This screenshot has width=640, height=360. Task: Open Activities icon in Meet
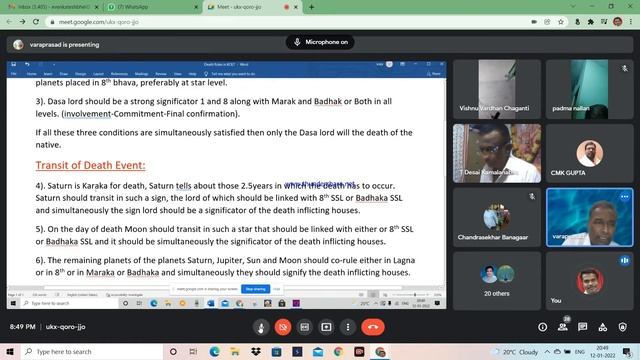[602, 327]
